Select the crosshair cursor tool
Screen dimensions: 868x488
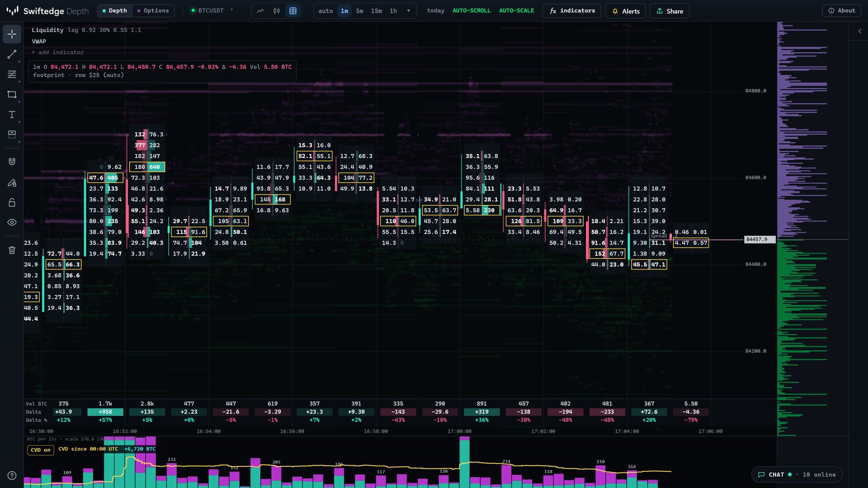coord(12,34)
